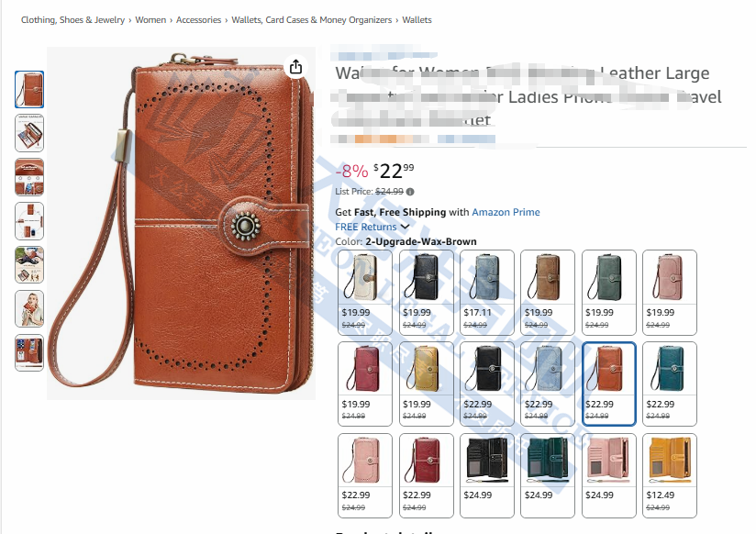Image resolution: width=756 pixels, height=534 pixels.
Task: Select the yellow wallet at $19.99
Action: click(427, 384)
